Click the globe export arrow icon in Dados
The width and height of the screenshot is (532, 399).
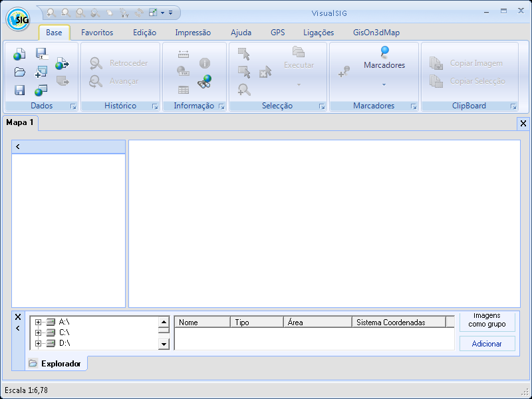tap(62, 64)
